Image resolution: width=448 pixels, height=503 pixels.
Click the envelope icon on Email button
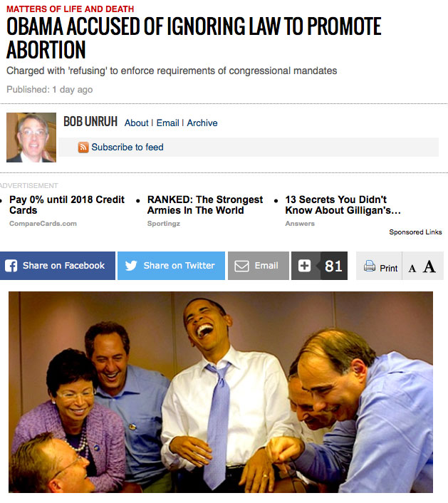[241, 266]
